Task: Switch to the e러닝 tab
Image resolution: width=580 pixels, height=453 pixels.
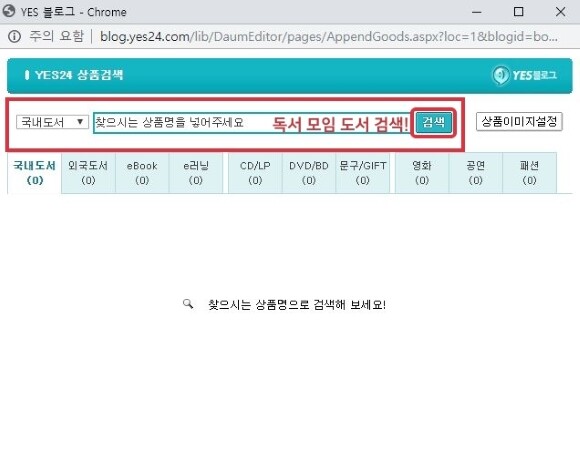Action: click(196, 173)
